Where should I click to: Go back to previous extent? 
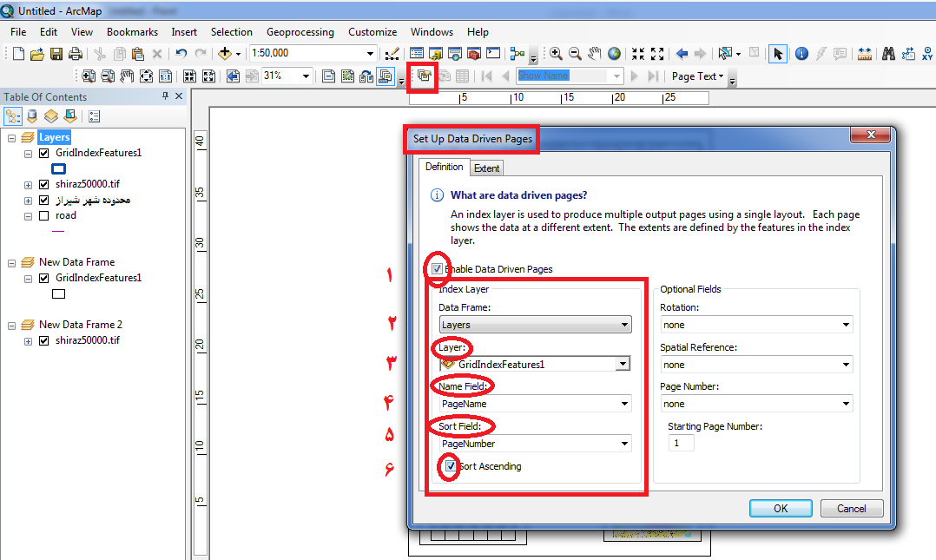click(682, 54)
